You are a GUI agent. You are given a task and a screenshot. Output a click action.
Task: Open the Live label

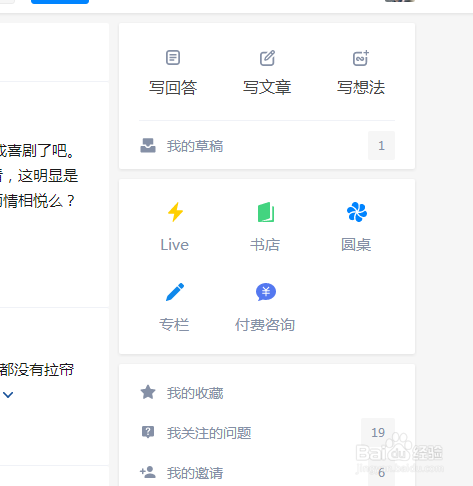click(x=175, y=245)
